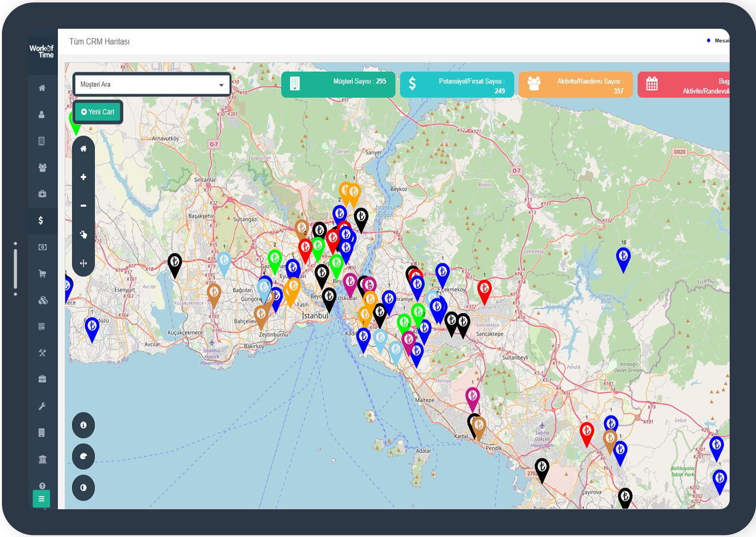Open the crossed hammer-wrench tools sidebar icon
The height and width of the screenshot is (537, 756).
pyautogui.click(x=42, y=353)
